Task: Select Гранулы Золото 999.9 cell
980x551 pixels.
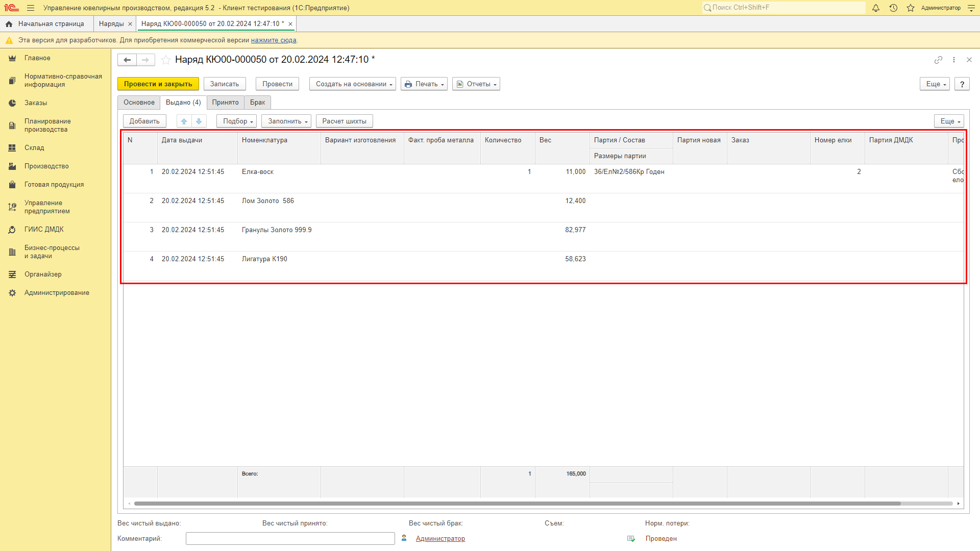Action: pyautogui.click(x=279, y=237)
